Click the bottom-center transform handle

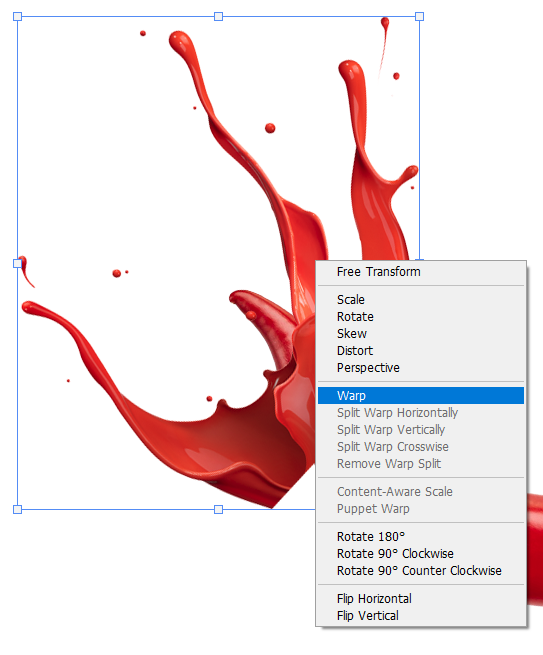point(218,509)
